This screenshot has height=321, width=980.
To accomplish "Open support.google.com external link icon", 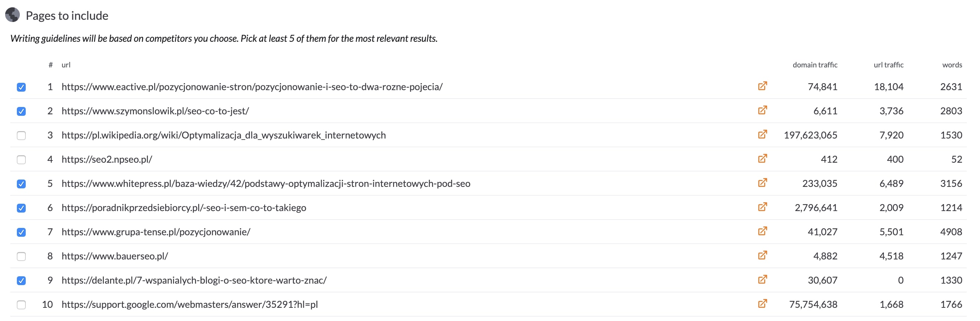I will click(762, 303).
